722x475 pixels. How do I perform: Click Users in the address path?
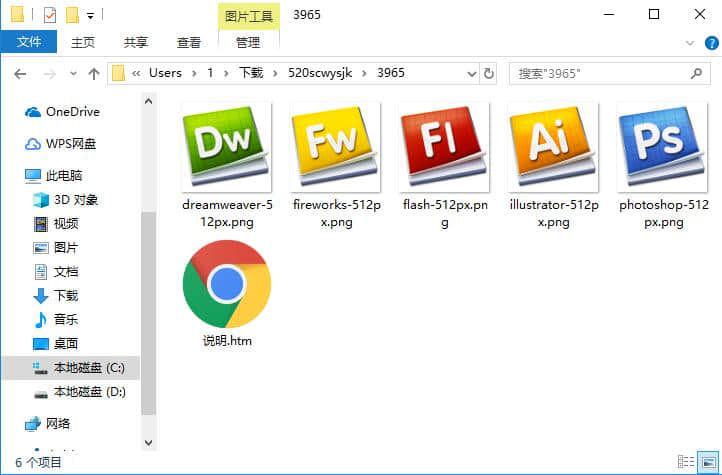tap(165, 73)
